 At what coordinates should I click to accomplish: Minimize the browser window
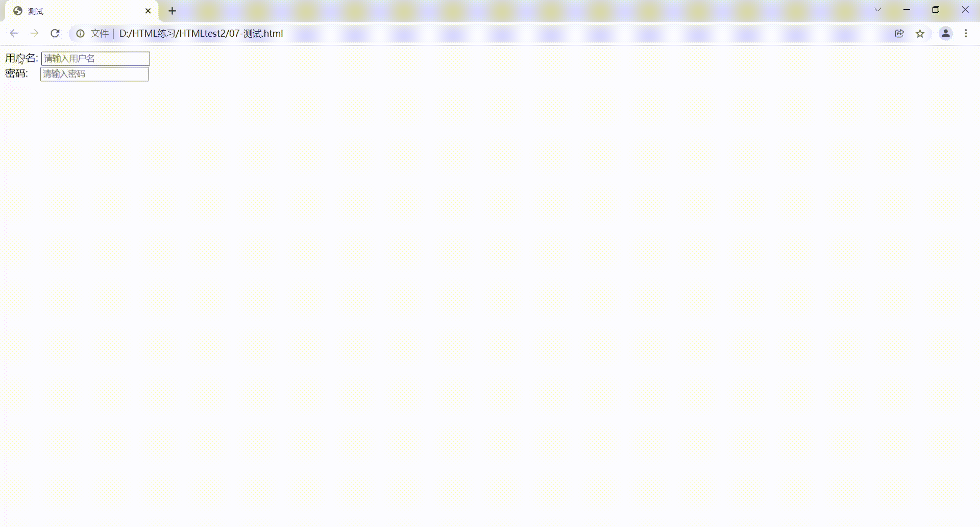pos(906,10)
